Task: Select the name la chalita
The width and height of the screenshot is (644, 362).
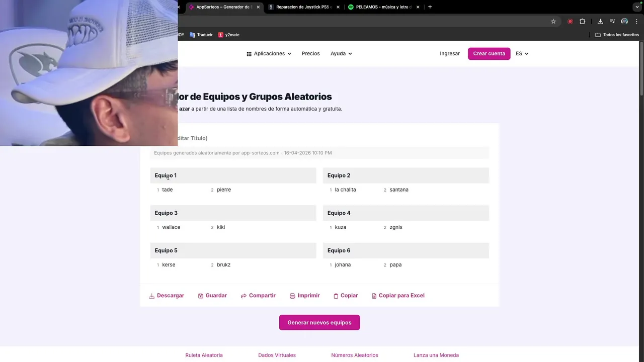Action: click(345, 190)
